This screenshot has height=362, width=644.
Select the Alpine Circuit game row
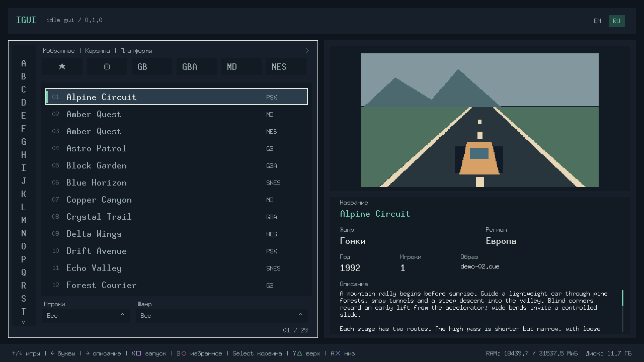click(177, 97)
